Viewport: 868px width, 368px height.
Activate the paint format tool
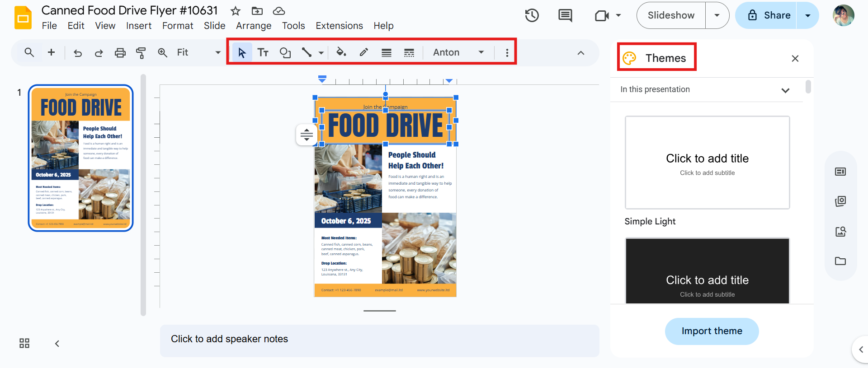pyautogui.click(x=141, y=53)
